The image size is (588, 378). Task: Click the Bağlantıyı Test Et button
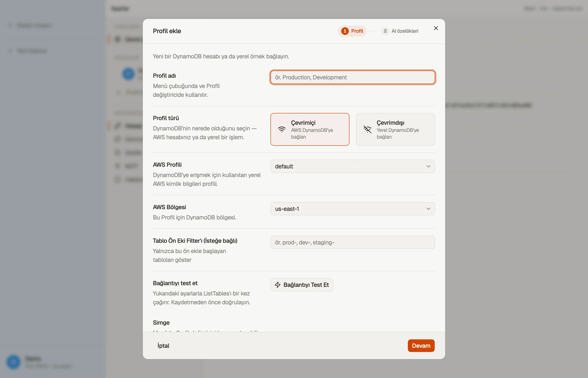coord(302,285)
